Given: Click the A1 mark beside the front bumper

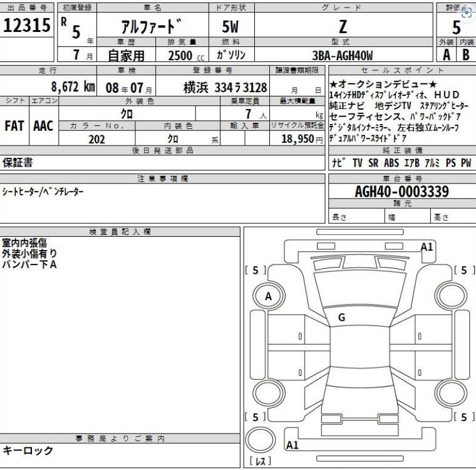Looking at the screenshot, I should click(427, 247).
